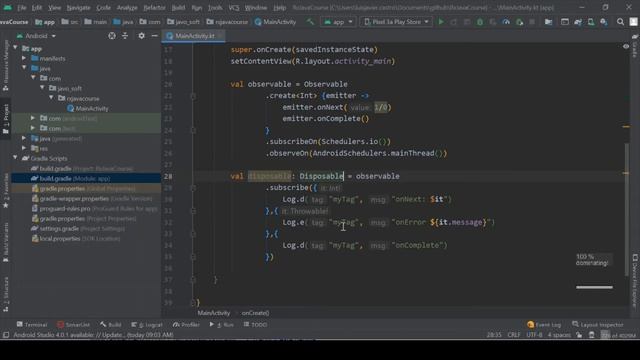Click the CRLF line separator indicator
This screenshot has height=360, width=640.
(x=513, y=335)
